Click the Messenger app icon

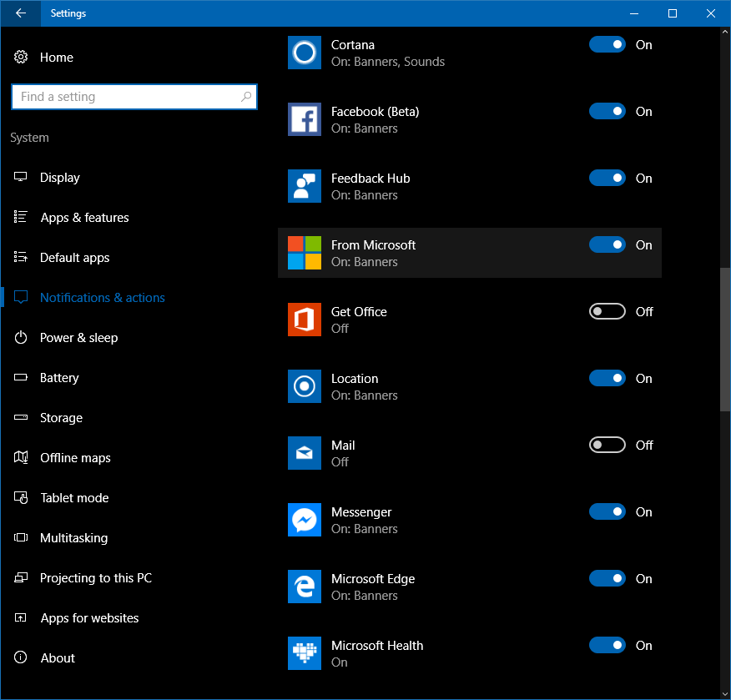(305, 520)
